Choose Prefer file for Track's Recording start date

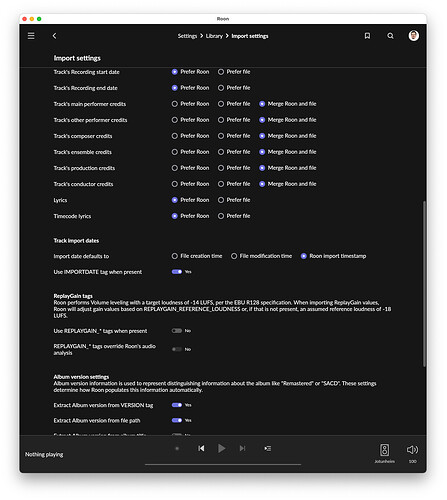234,72
